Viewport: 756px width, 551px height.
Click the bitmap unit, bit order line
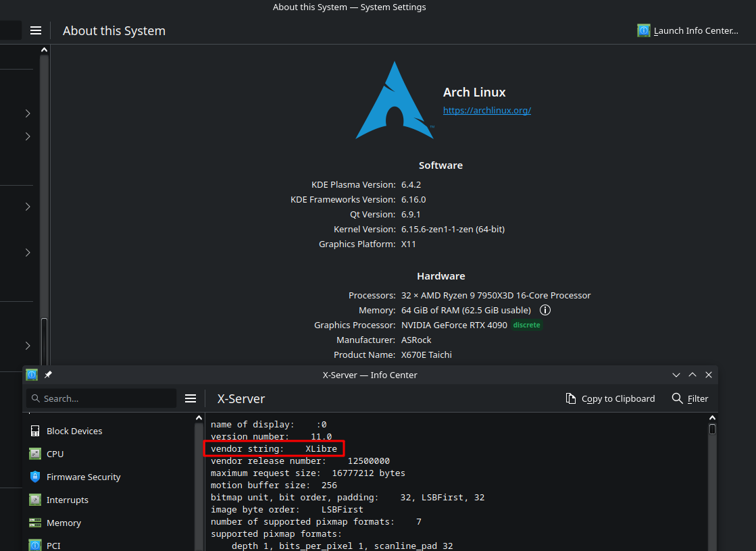(348, 498)
